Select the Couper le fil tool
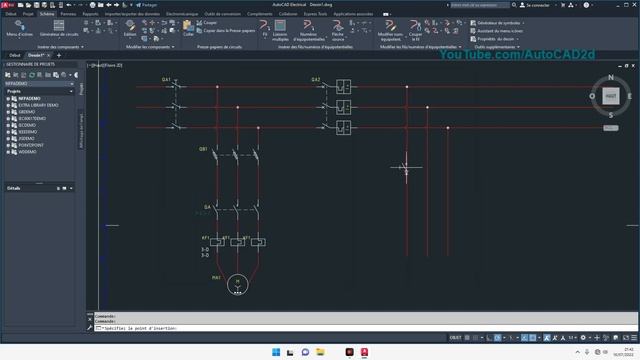This screenshot has height=360, width=640. point(415,31)
